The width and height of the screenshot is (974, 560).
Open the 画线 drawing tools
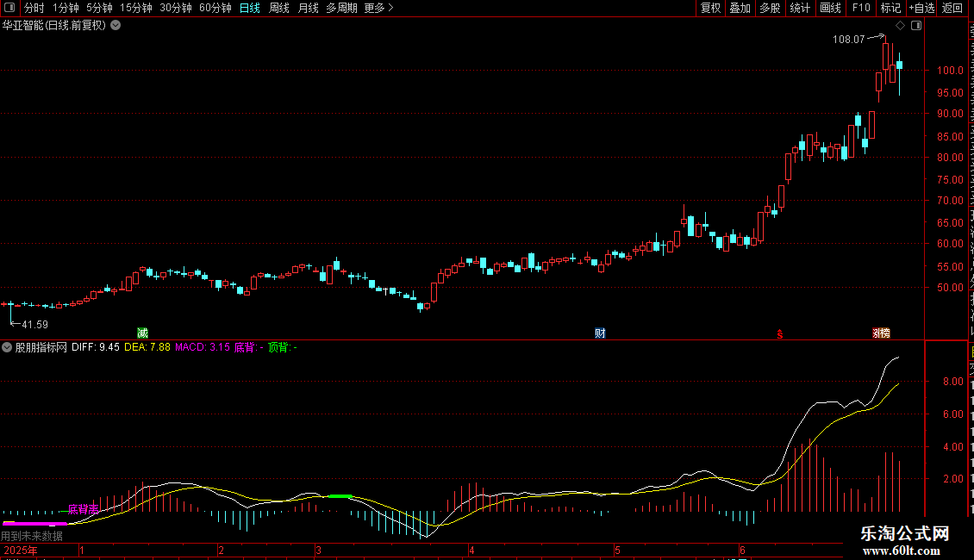point(830,8)
